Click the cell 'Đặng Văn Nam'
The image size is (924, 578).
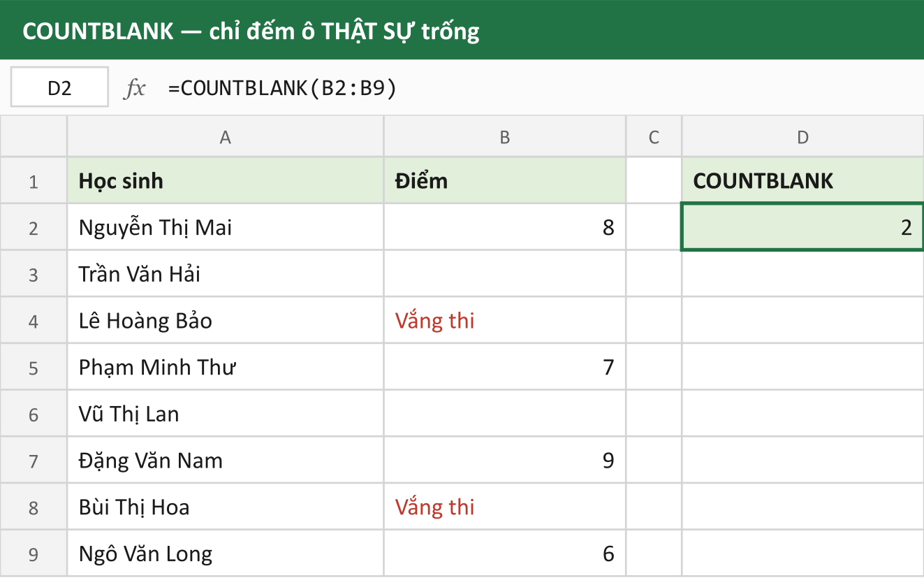click(226, 461)
